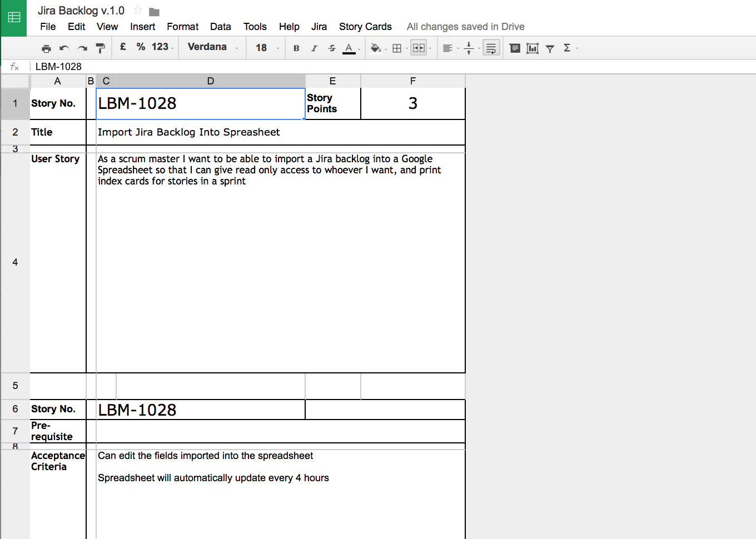Select row 4 header
The width and height of the screenshot is (756, 539).
coord(15,262)
